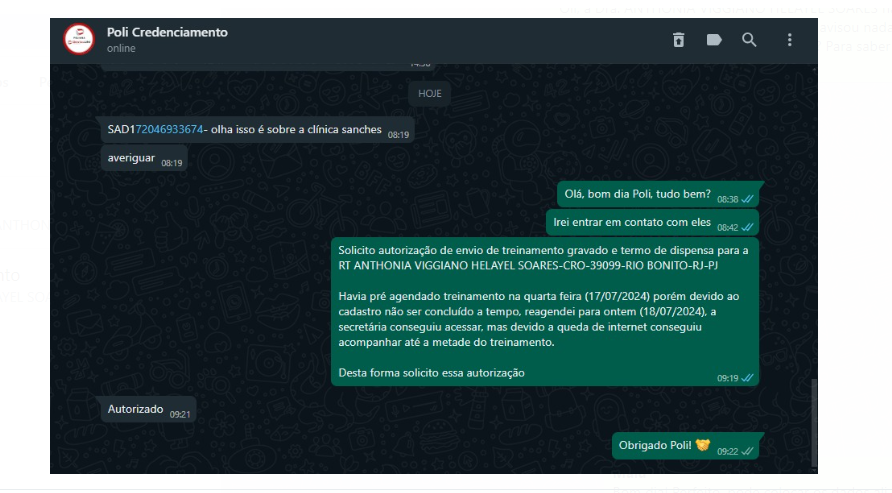Open the label tag icon
The image size is (892, 493).
pyautogui.click(x=714, y=40)
